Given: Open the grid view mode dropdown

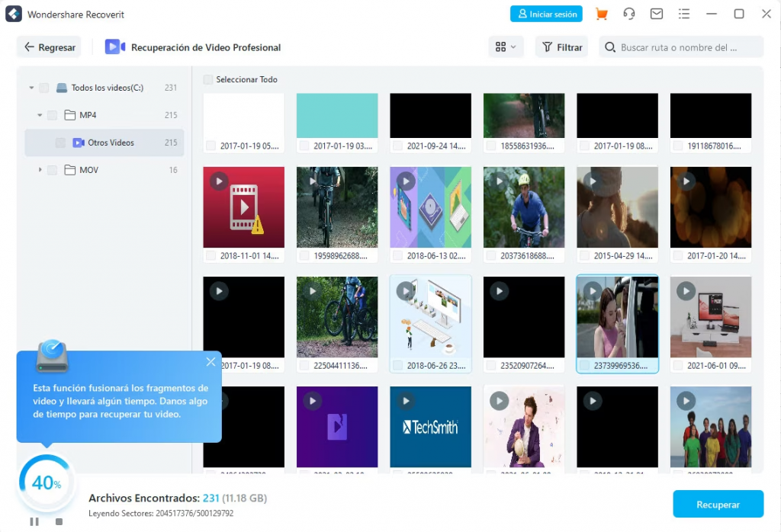Looking at the screenshot, I should pyautogui.click(x=506, y=47).
